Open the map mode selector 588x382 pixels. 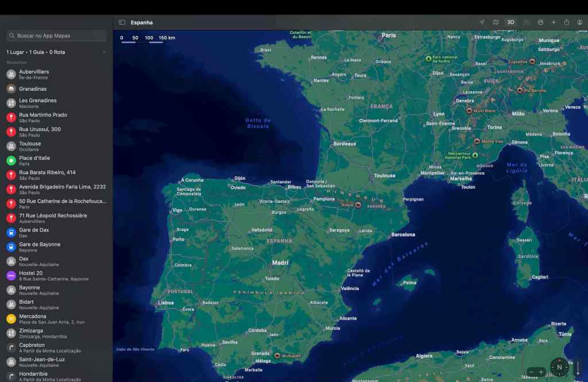coord(496,22)
